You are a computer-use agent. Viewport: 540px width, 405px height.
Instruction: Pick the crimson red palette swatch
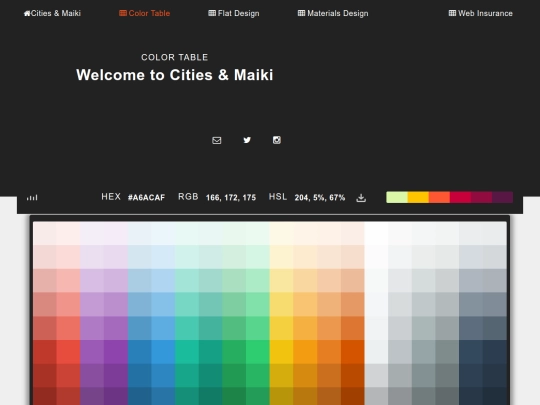pyautogui.click(x=460, y=197)
